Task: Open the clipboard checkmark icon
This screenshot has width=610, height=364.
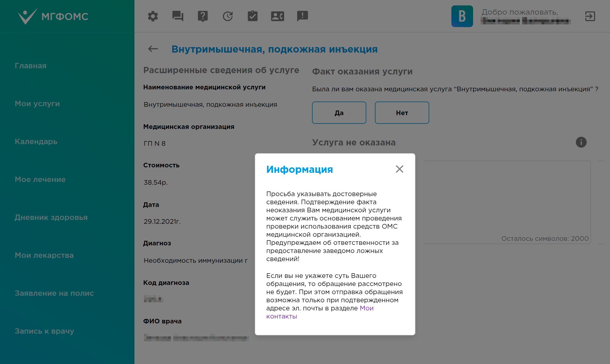Action: (x=253, y=16)
